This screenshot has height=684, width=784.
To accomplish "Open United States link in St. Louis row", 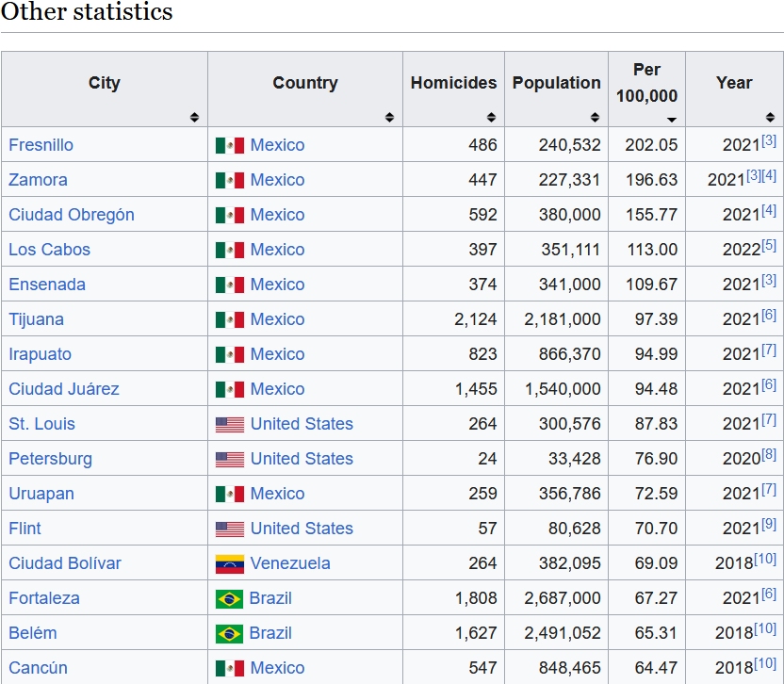I will [302, 424].
